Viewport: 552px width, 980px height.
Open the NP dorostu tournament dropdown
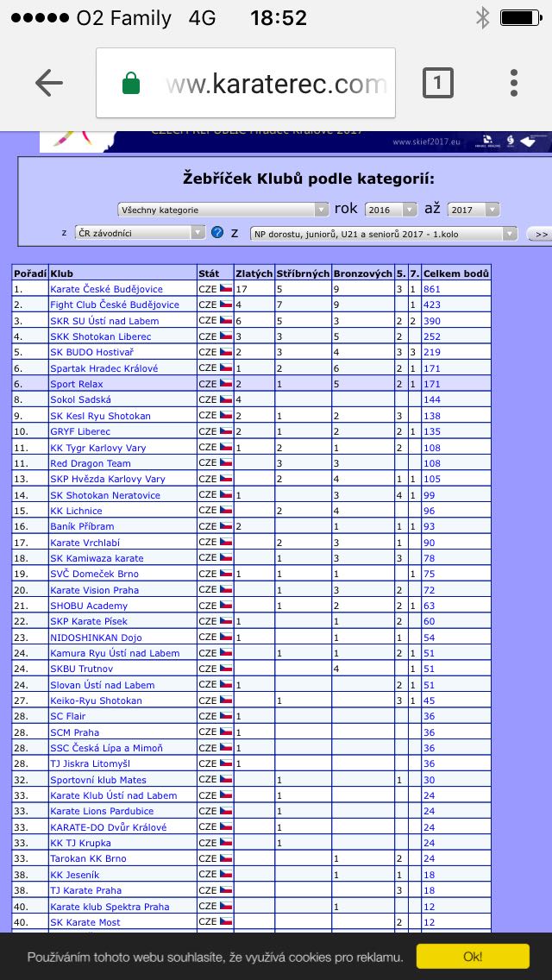pyautogui.click(x=383, y=234)
